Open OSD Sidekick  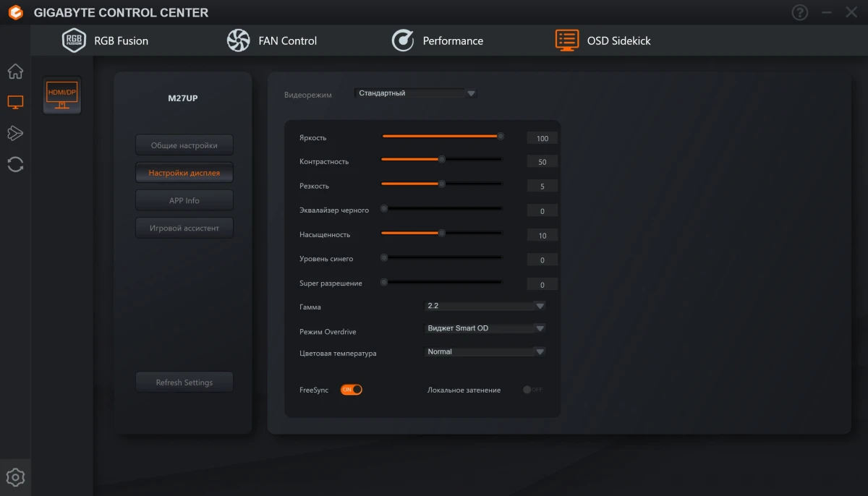pos(605,40)
